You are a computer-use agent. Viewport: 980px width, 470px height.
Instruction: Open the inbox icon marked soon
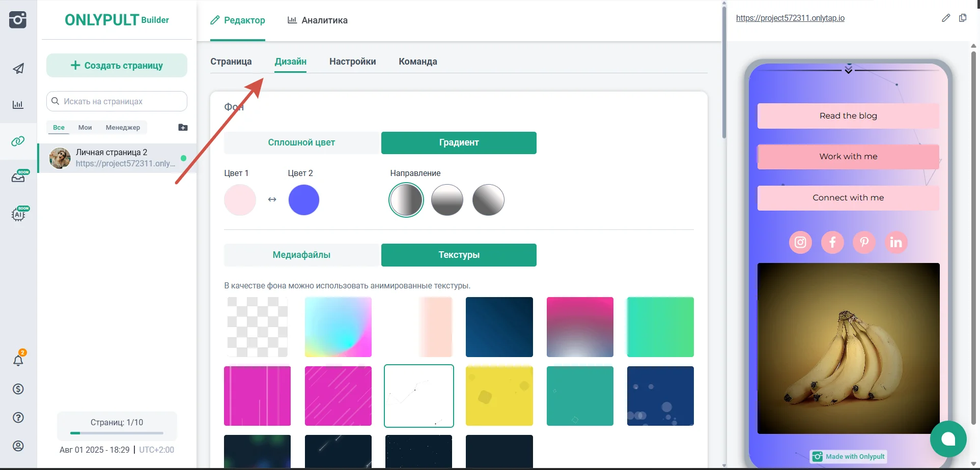click(18, 177)
